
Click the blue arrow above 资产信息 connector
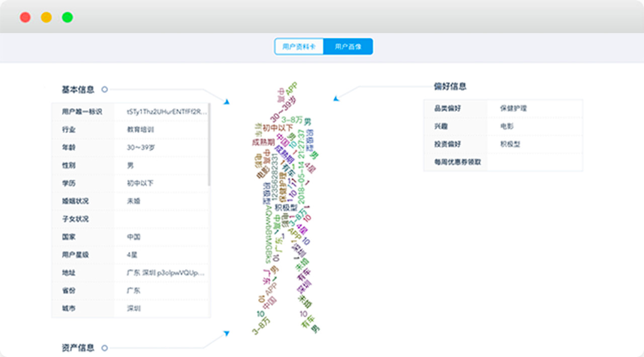coord(226,333)
